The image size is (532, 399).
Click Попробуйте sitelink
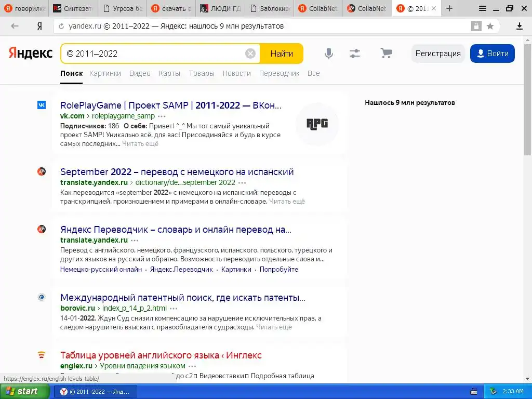tap(279, 270)
